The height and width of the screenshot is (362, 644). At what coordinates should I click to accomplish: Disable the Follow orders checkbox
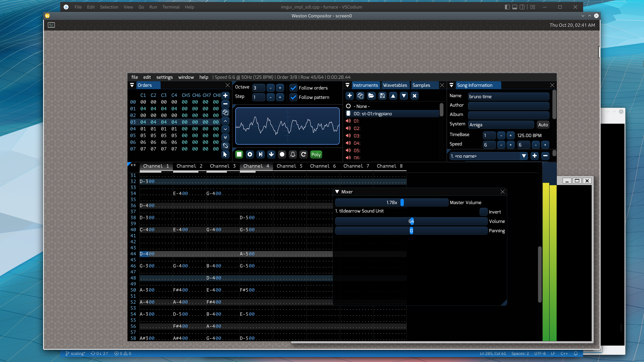(x=293, y=88)
